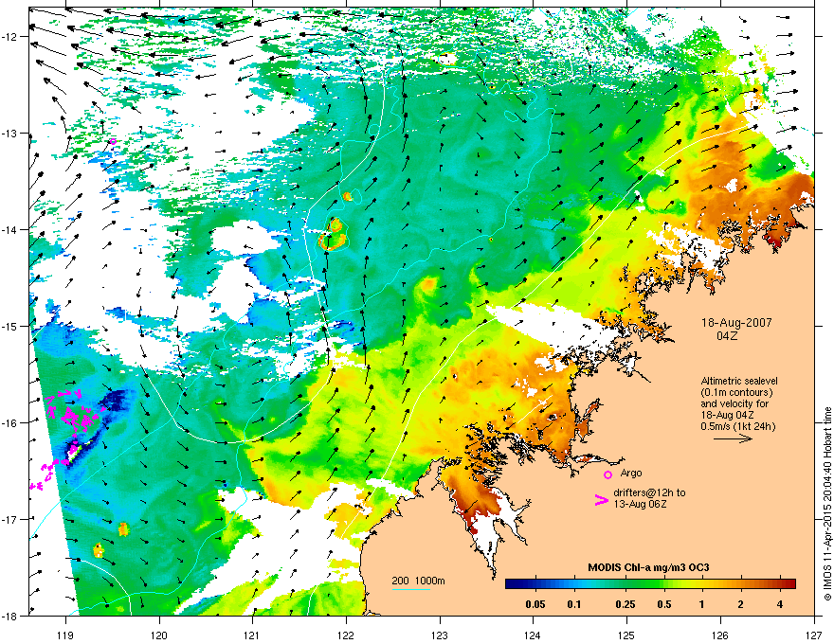This screenshot has height=644, width=834.
Task: Click the colorbar tick label '1'
Action: (x=702, y=604)
